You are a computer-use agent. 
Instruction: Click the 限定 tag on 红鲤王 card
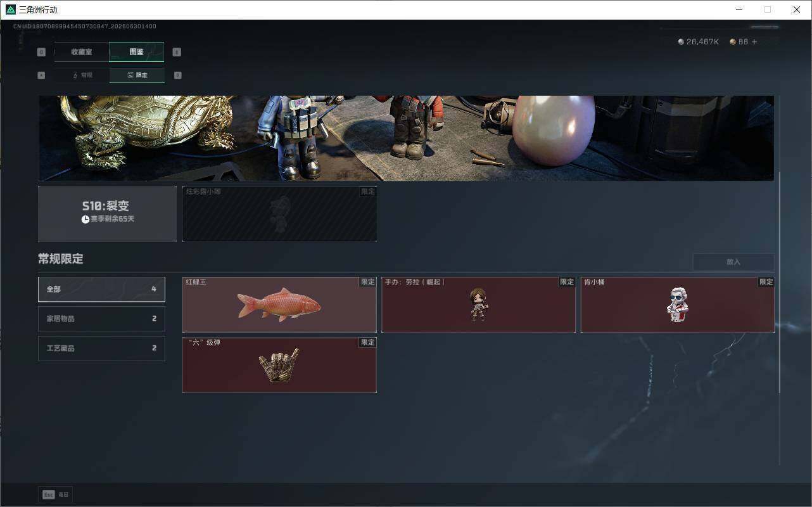coord(368,282)
